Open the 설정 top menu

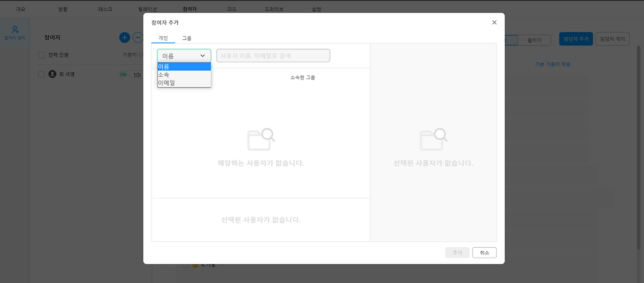(x=316, y=9)
